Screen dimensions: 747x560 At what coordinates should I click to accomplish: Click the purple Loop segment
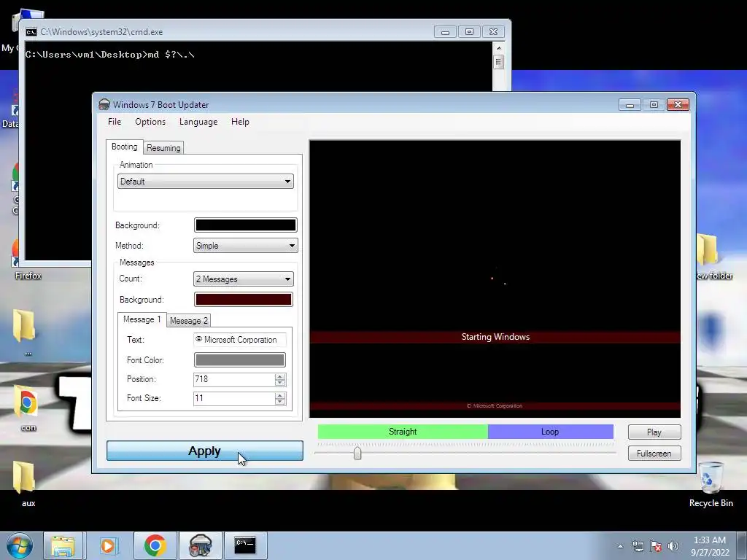click(550, 432)
